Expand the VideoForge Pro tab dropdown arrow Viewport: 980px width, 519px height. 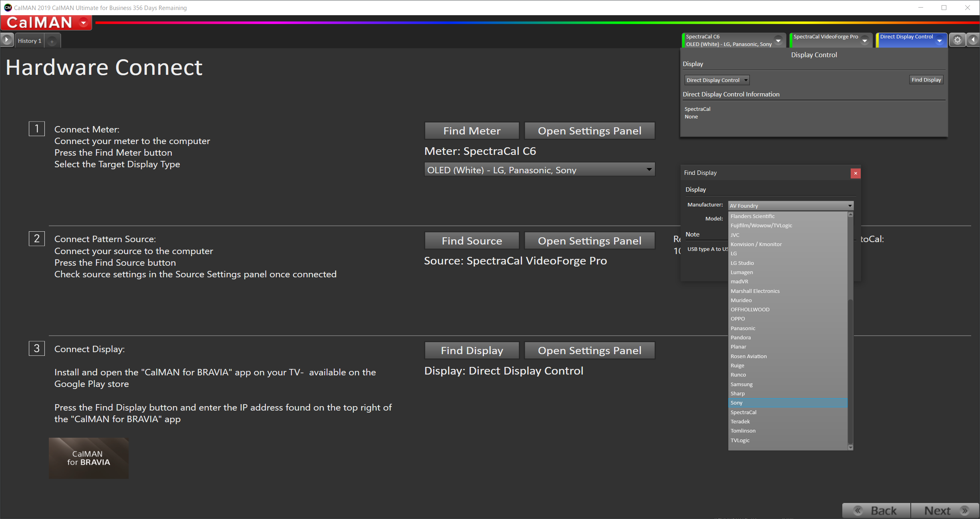[865, 40]
